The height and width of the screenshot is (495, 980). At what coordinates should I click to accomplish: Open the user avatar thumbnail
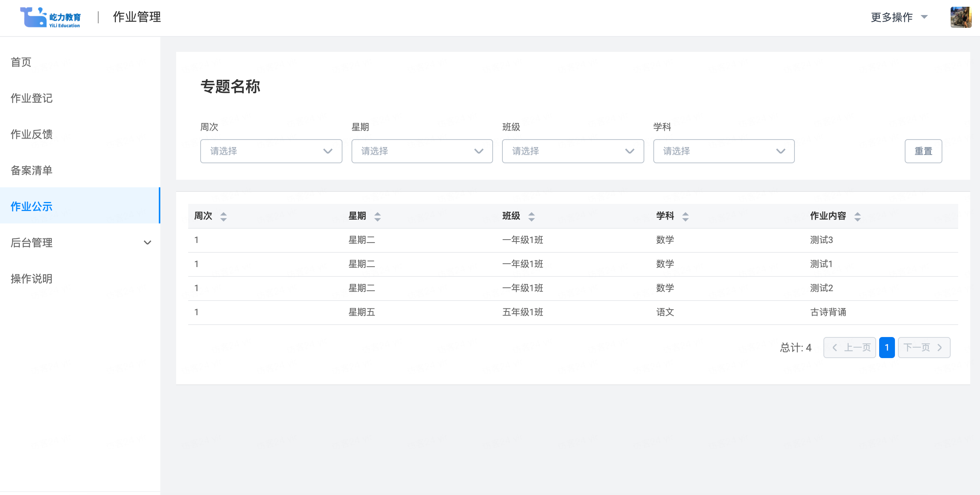point(960,17)
